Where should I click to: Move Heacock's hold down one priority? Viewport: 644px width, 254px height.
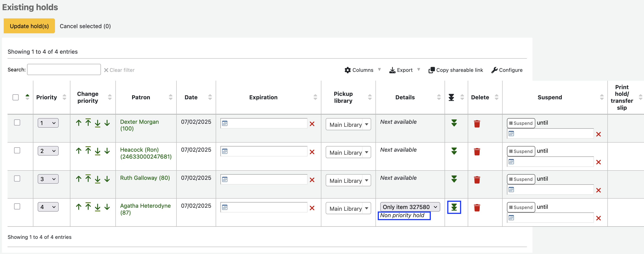(107, 151)
